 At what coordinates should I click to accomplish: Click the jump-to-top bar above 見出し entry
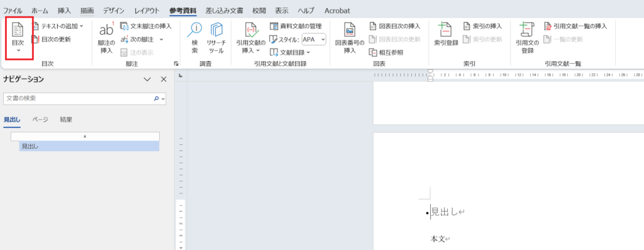pos(85,136)
